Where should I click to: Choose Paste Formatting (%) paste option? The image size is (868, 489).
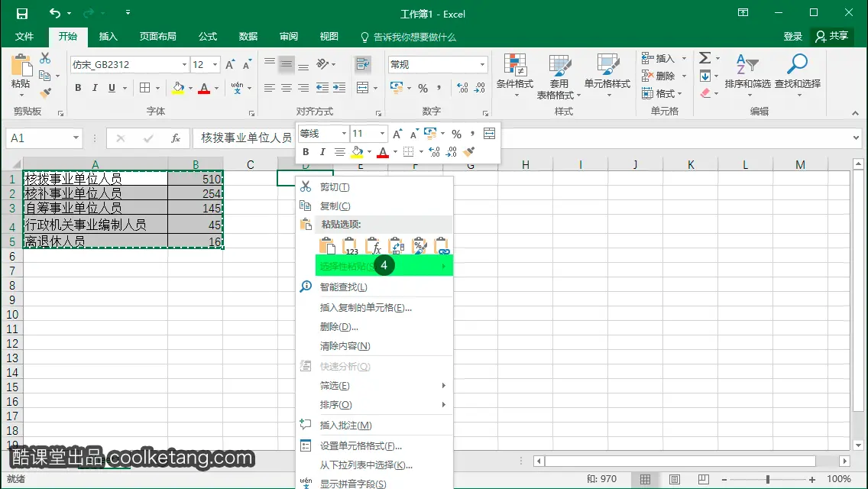click(x=419, y=246)
